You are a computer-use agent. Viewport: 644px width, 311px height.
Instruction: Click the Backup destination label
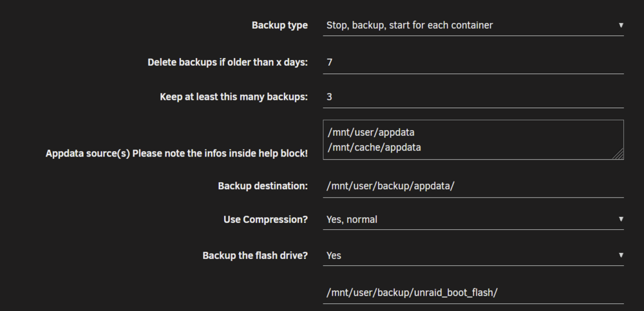pos(263,186)
